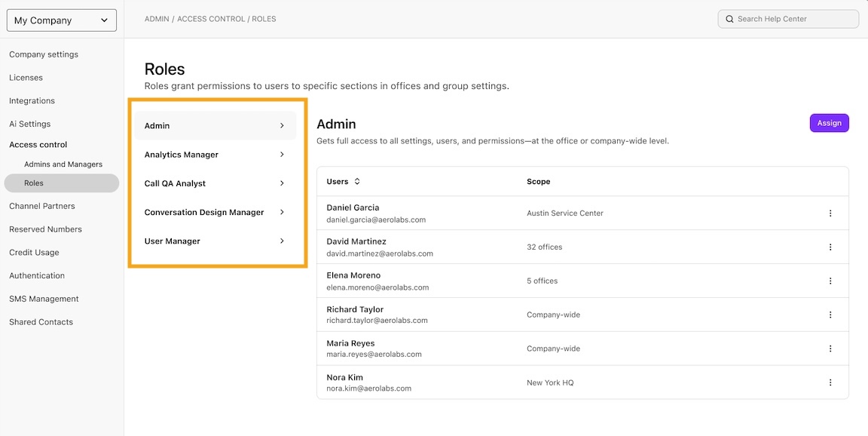Screen dimensions: 868x436
Task: Click ROLES breadcrumb item
Action: point(264,19)
